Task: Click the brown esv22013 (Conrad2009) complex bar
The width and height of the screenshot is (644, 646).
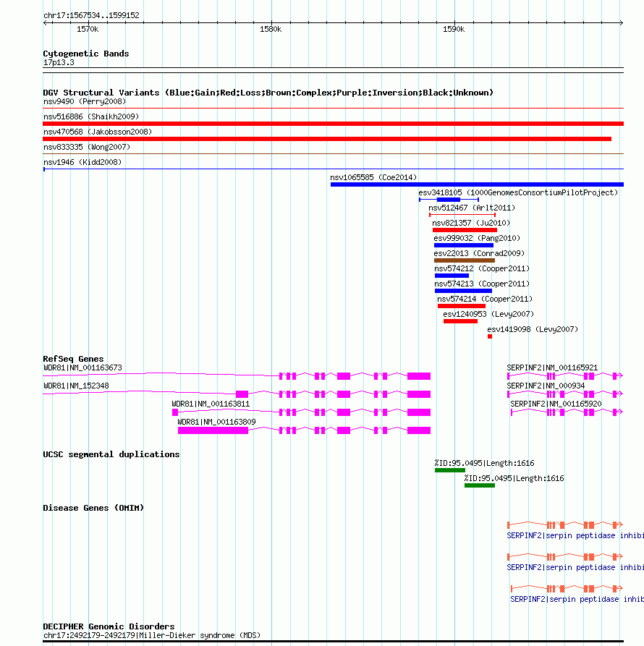Action: coord(465,260)
